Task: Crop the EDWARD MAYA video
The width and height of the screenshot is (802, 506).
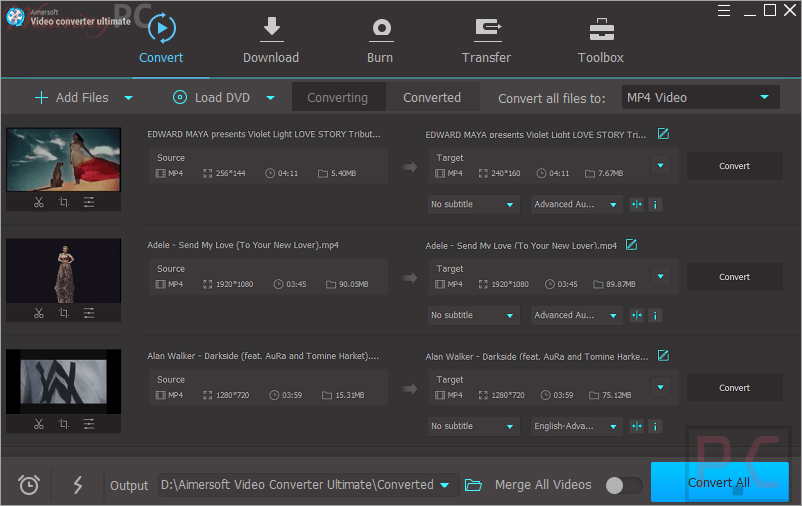Action: click(x=63, y=202)
